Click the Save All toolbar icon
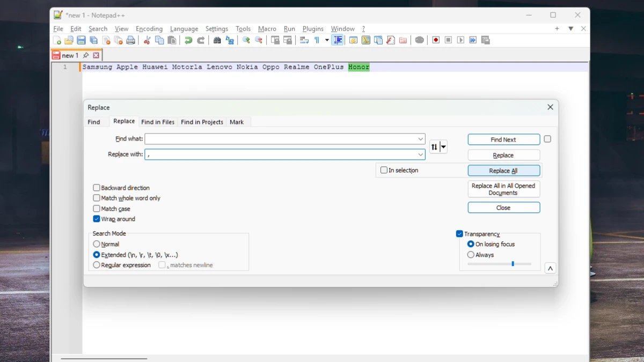This screenshot has width=644, height=362. tap(93, 40)
